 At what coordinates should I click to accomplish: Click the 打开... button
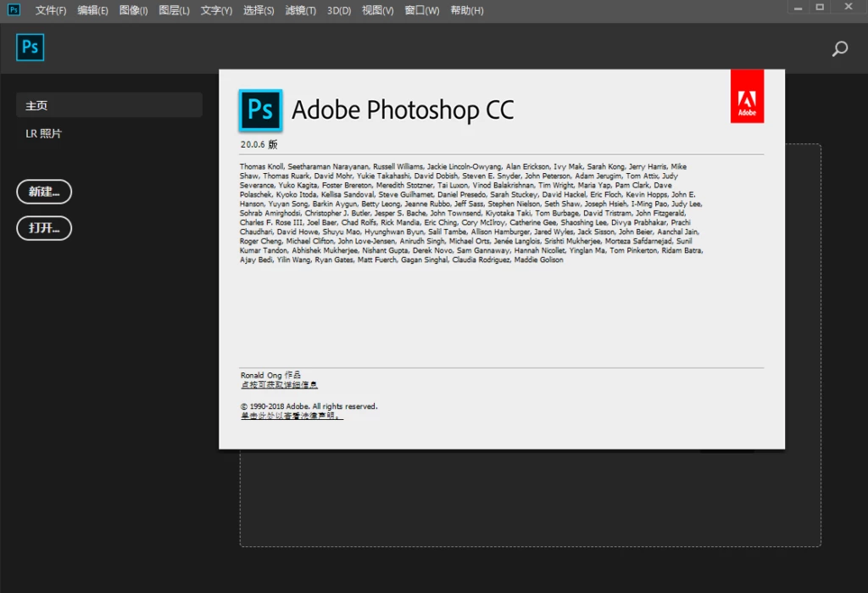(x=44, y=227)
